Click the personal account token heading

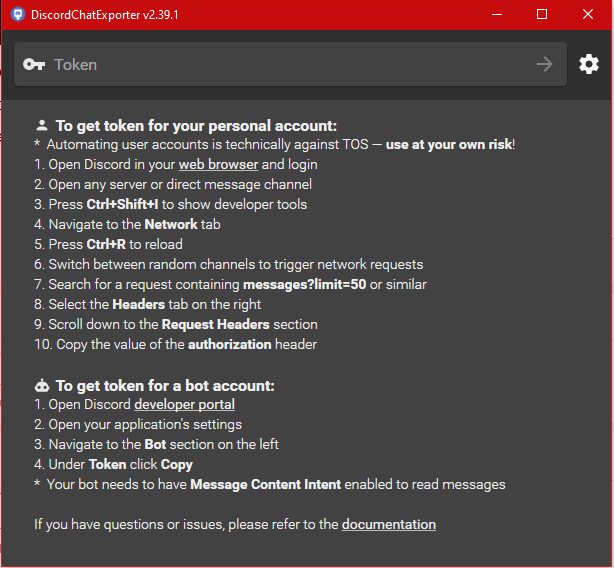pyautogui.click(x=196, y=126)
